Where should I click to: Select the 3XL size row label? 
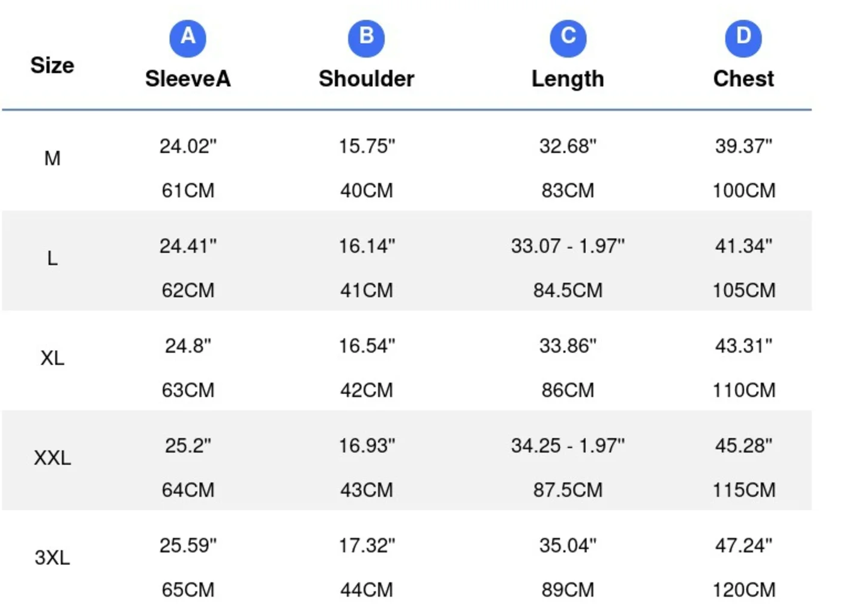[52, 558]
